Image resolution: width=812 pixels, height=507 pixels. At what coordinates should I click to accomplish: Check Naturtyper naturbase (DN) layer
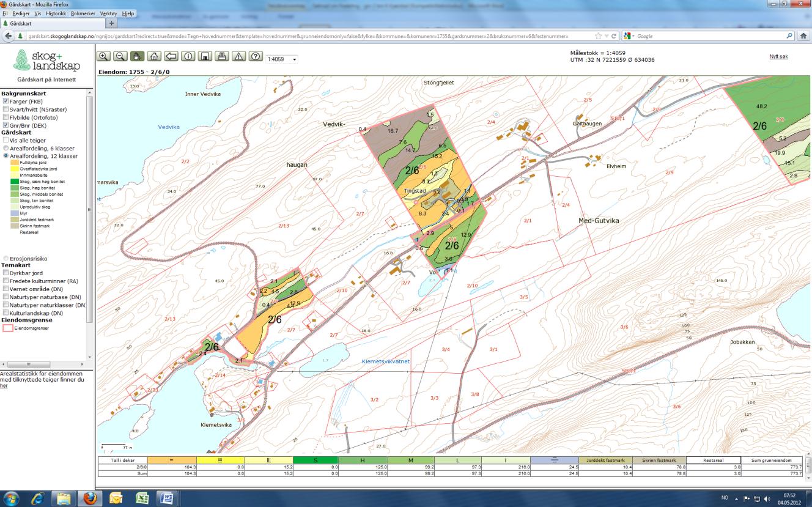pyautogui.click(x=6, y=297)
